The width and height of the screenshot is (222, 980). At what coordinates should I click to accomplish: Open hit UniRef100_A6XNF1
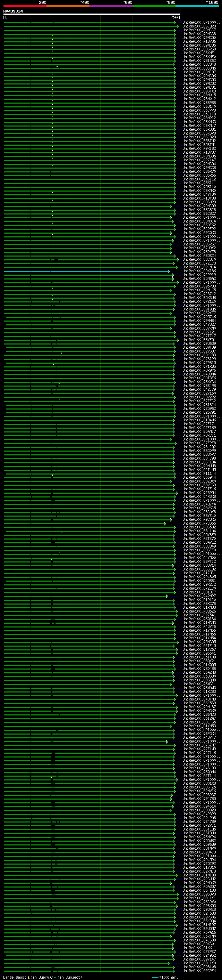coord(199,53)
